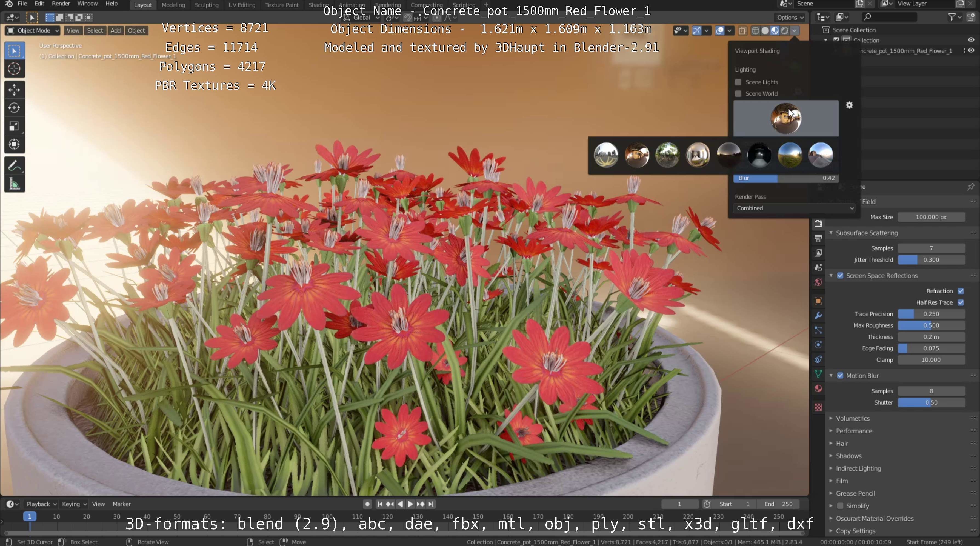Switch to Solid viewport shading
The width and height of the screenshot is (980, 546).
[765, 31]
